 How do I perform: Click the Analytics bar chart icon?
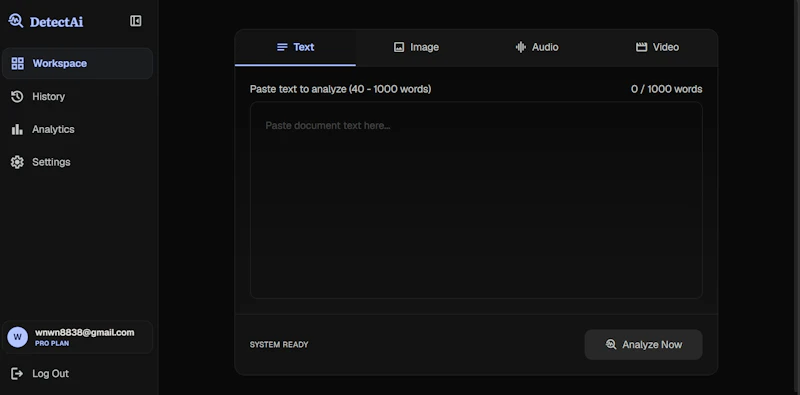[x=17, y=129]
